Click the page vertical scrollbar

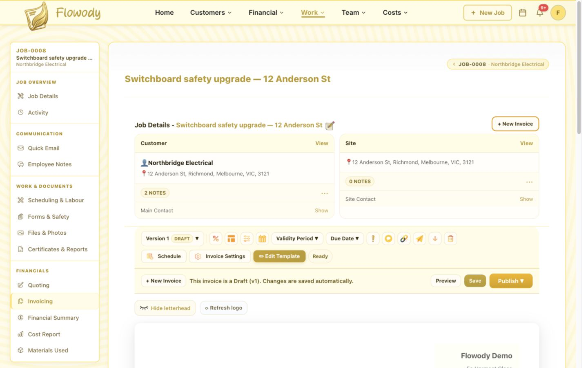click(579, 67)
